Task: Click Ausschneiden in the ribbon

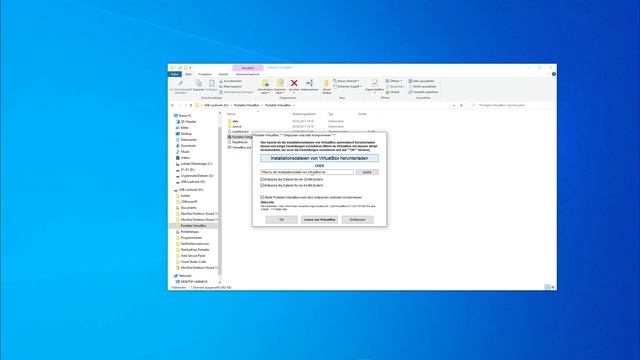Action: [x=231, y=81]
